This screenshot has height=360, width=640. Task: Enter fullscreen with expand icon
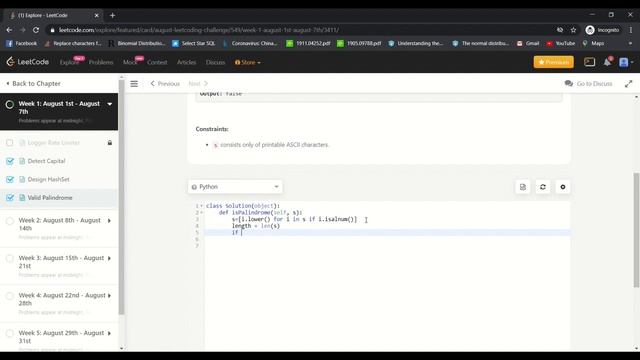[x=629, y=84]
